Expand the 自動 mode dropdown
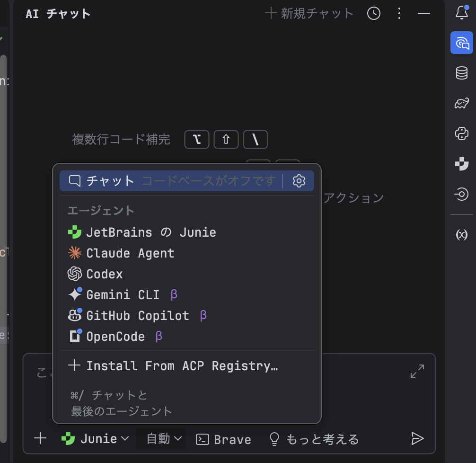This screenshot has width=476, height=463. [164, 439]
